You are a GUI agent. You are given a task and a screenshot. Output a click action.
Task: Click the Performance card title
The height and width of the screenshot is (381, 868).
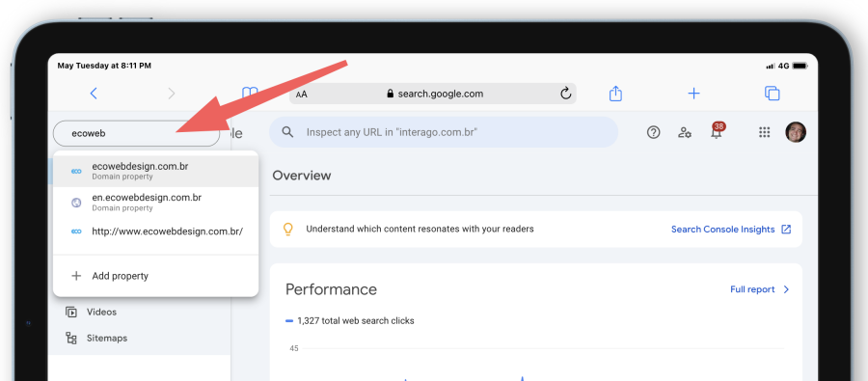[x=331, y=289]
